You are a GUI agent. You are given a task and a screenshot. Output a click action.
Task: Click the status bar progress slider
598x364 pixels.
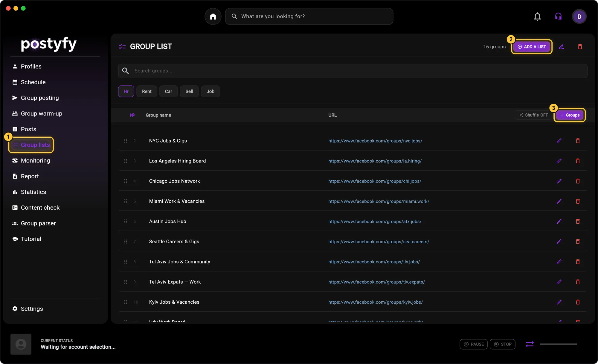coord(558,344)
